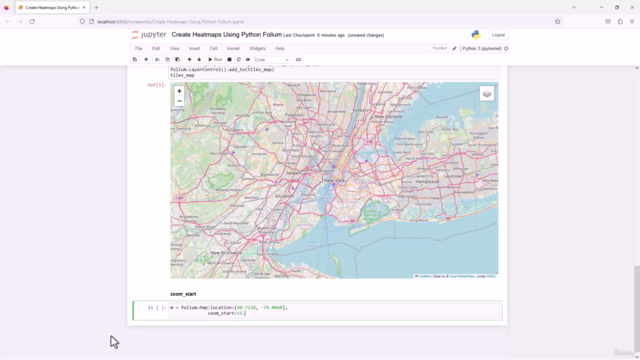Go back in the browser
This screenshot has width=640, height=360.
(x=8, y=22)
